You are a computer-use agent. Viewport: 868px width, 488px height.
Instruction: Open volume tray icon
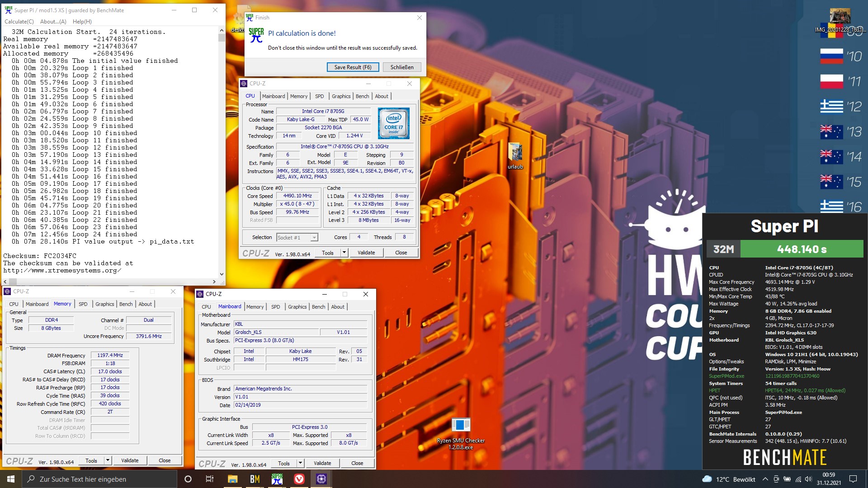point(808,479)
